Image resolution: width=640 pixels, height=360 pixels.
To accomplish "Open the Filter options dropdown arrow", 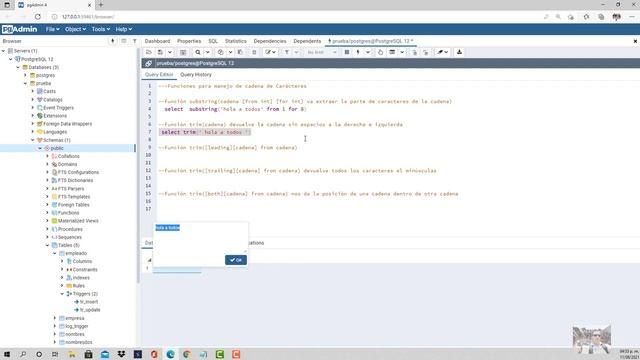I will tap(297, 52).
